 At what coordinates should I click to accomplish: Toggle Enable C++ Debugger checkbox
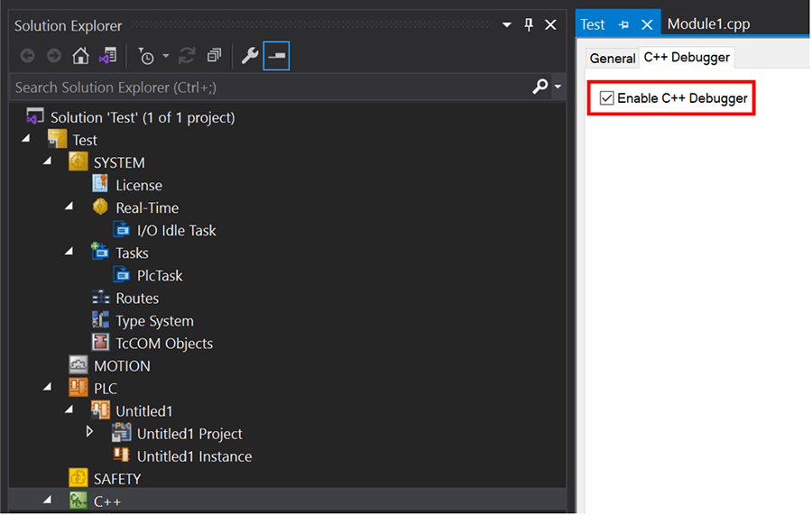(606, 97)
